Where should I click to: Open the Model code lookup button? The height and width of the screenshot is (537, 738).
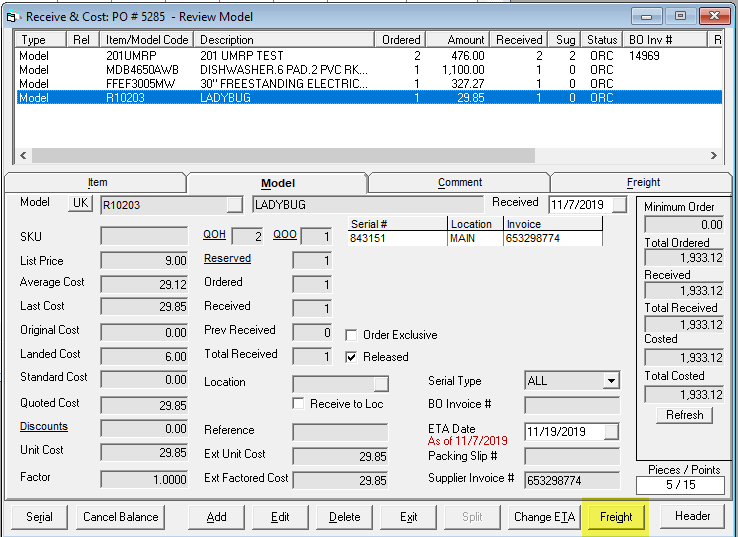point(234,205)
